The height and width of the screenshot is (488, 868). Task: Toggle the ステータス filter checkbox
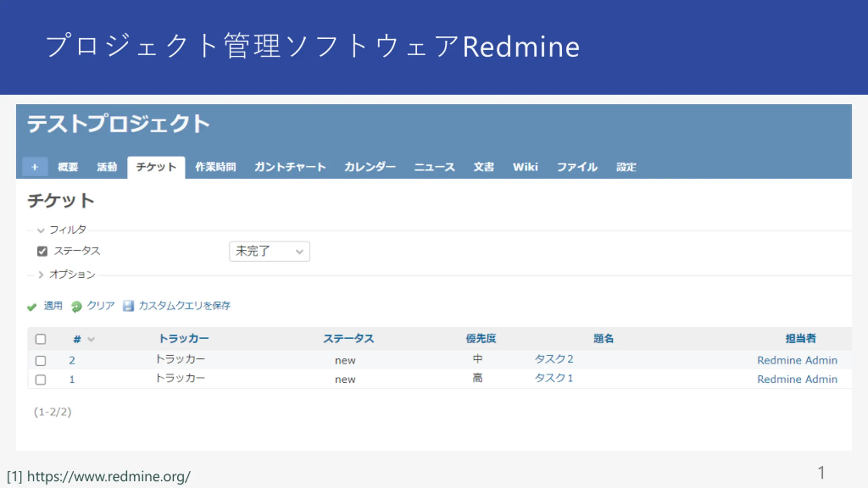point(42,251)
